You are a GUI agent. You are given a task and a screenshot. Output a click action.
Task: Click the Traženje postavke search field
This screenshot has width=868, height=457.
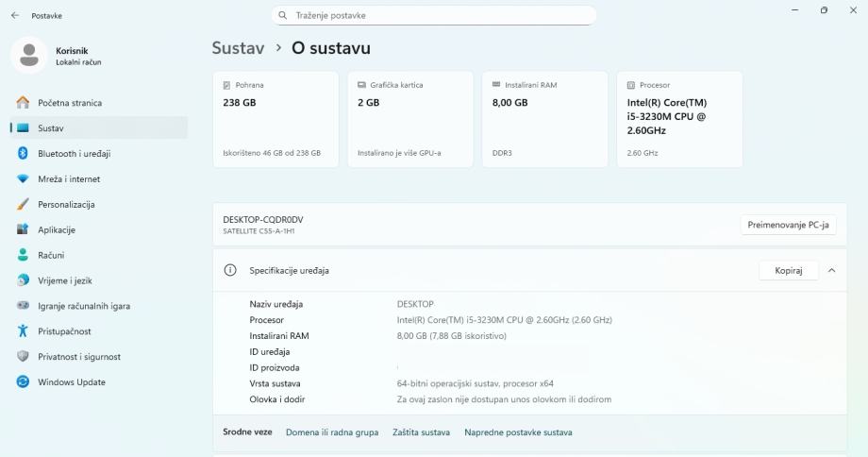[434, 15]
